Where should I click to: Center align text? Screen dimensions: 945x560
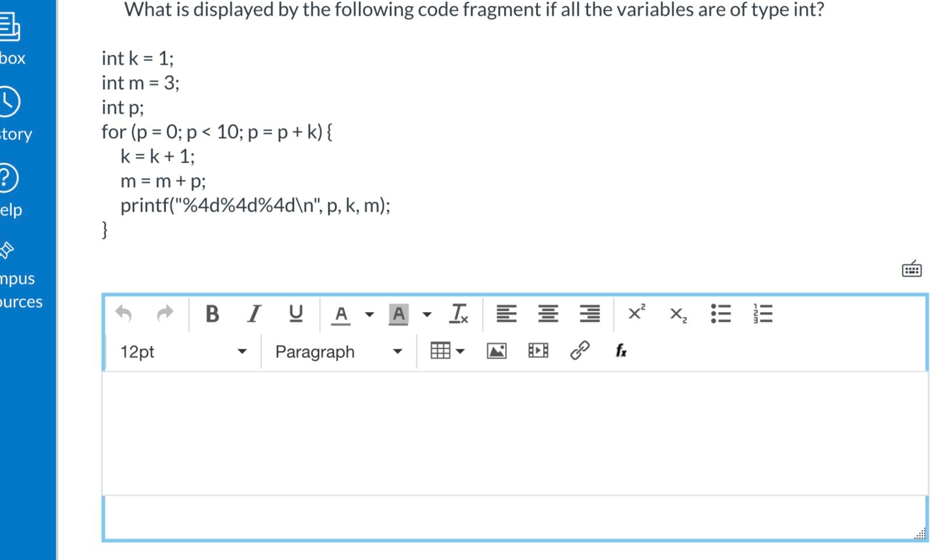[548, 314]
